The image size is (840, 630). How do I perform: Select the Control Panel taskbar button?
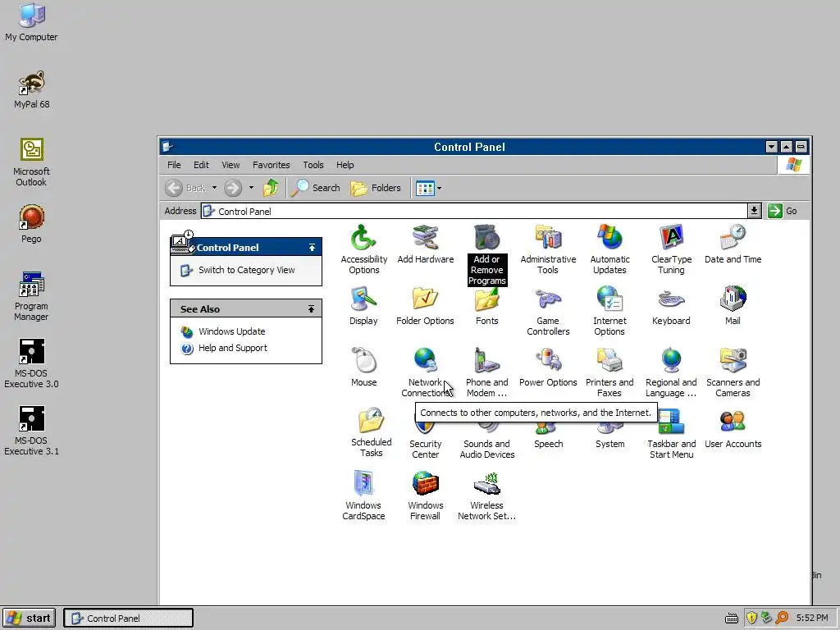coord(129,619)
